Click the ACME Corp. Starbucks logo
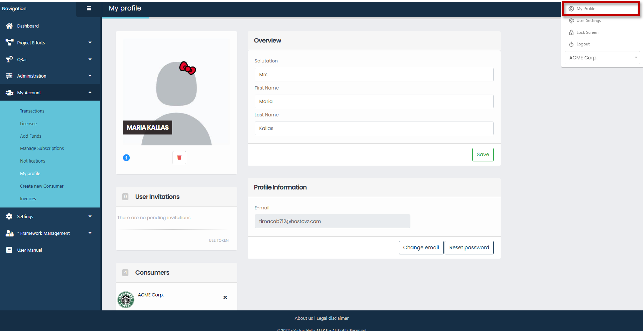The height and width of the screenshot is (331, 644). pyautogui.click(x=126, y=299)
